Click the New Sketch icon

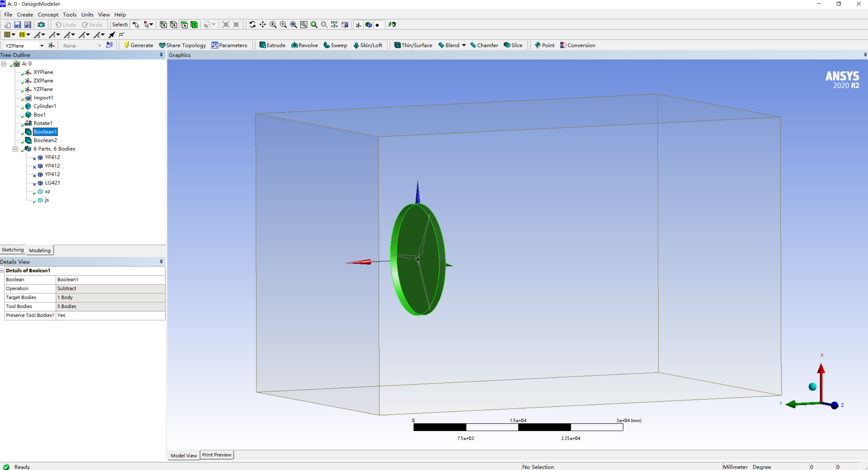(109, 45)
